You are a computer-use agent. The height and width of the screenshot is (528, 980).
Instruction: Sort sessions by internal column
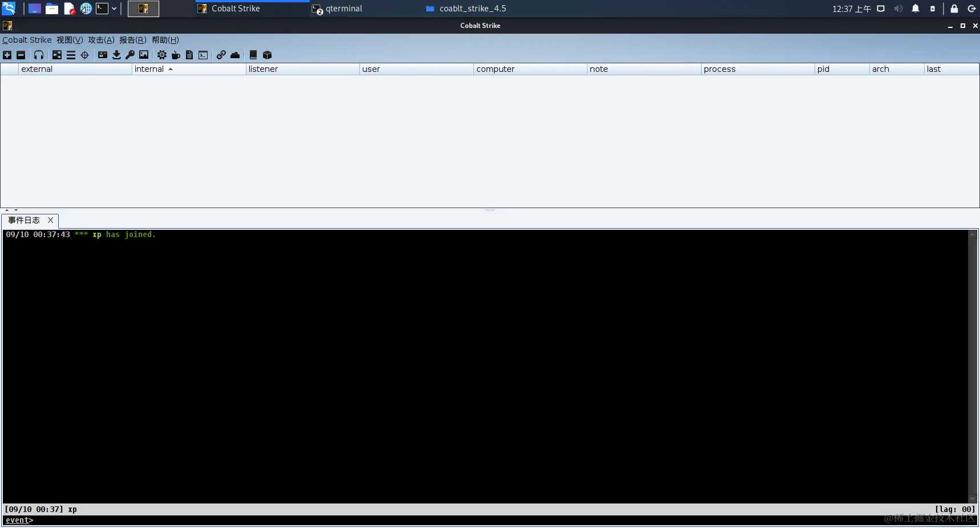189,69
